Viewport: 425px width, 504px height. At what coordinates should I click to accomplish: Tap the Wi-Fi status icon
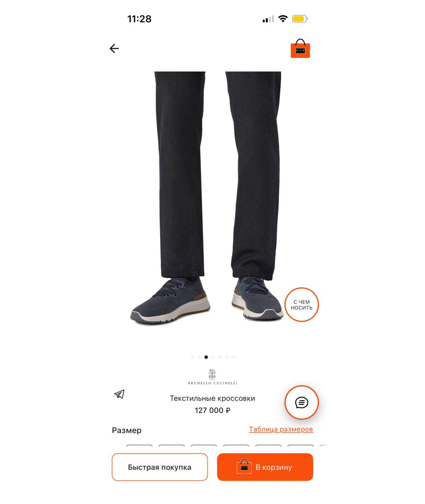pos(283,19)
